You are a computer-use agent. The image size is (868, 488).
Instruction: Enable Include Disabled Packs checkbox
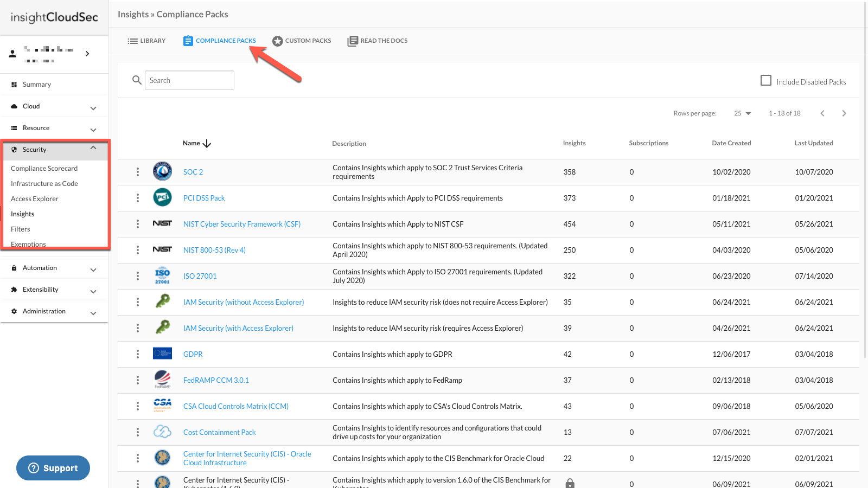pos(766,81)
